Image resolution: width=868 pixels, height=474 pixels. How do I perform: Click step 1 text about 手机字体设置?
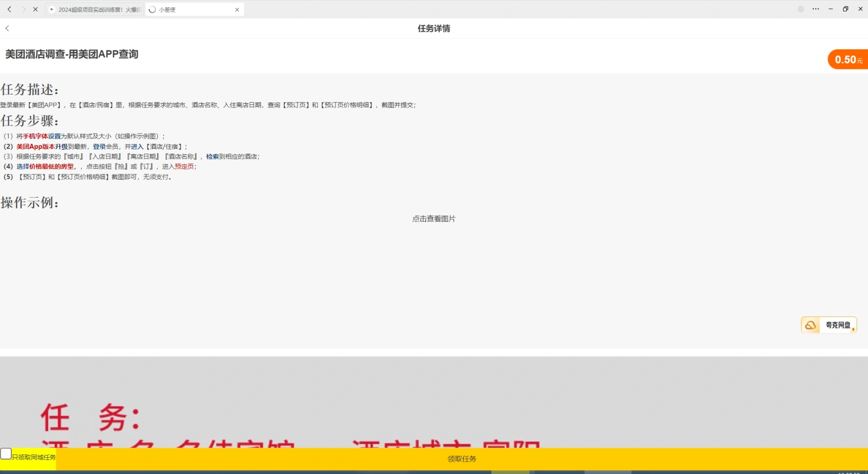tap(84, 136)
